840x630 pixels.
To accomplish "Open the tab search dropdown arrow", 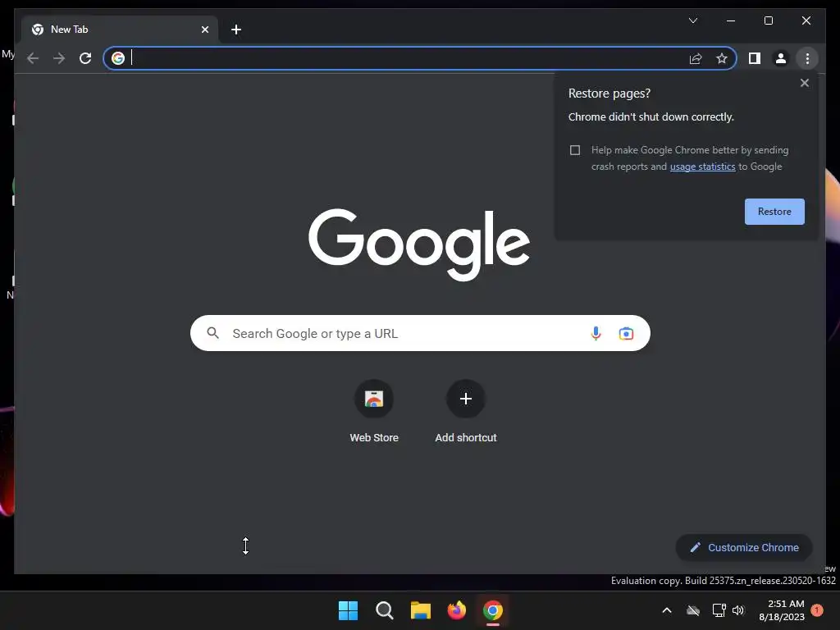I will (692, 21).
